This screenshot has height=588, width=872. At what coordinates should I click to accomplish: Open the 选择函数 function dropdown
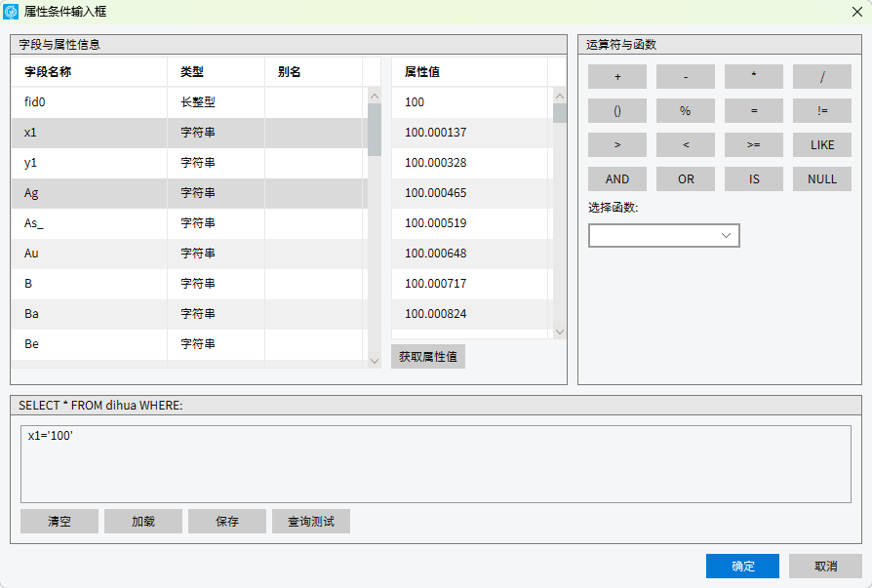(664, 235)
